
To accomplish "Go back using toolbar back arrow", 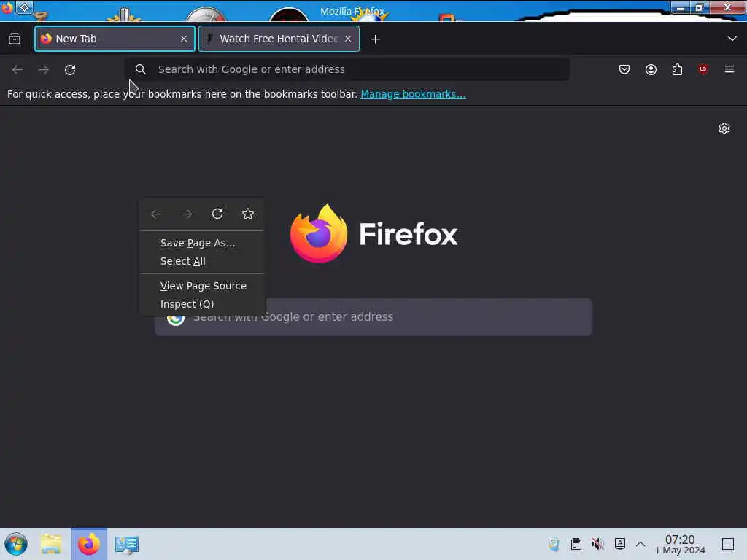I will click(x=18, y=69).
